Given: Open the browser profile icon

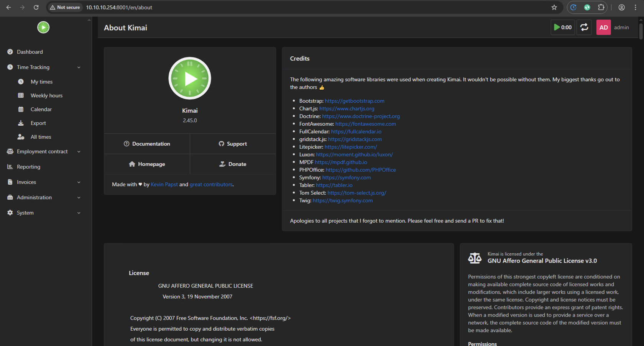Looking at the screenshot, I should point(622,7).
